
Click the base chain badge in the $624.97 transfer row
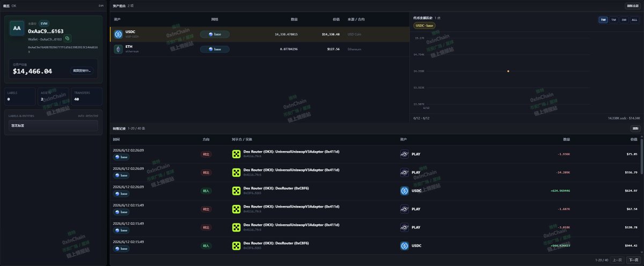[x=121, y=194]
